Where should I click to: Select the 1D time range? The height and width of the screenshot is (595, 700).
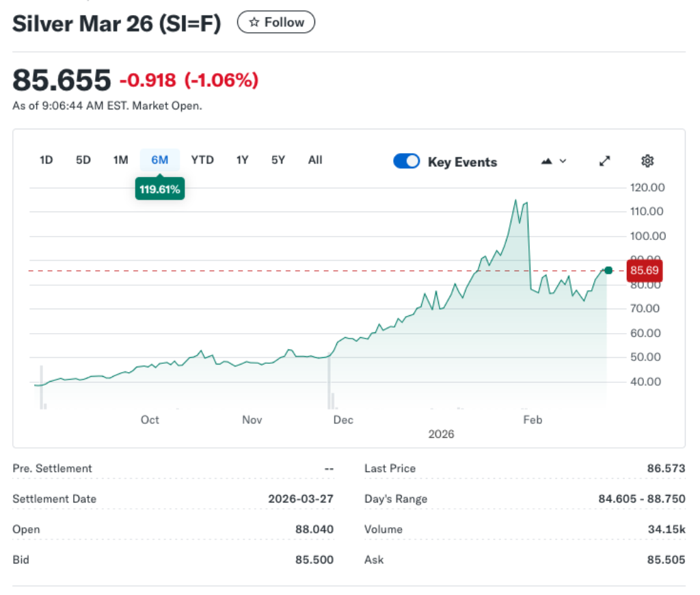(x=46, y=160)
